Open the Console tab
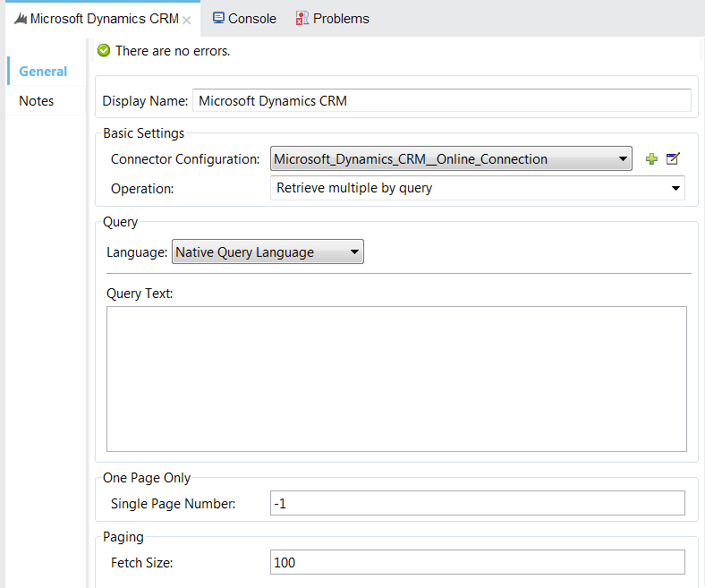 tap(251, 19)
